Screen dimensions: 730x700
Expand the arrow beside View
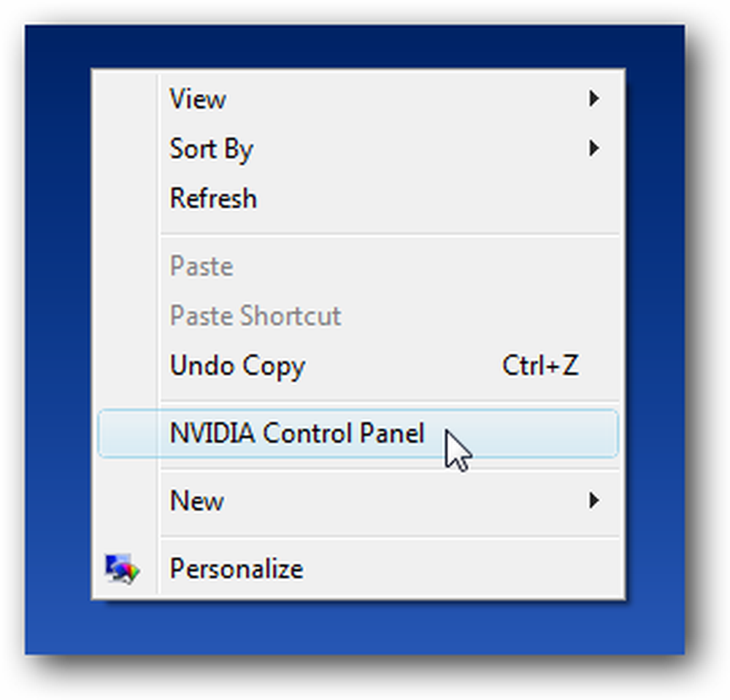593,99
